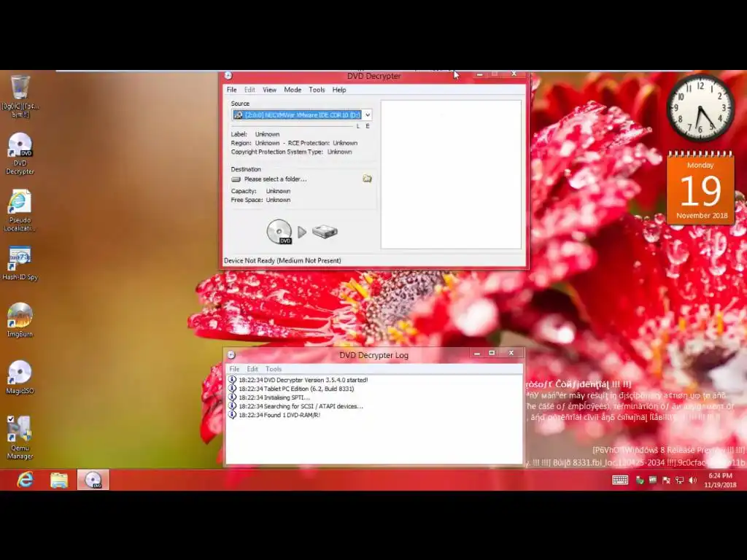Launch the MagicISO desktop shortcut
Image resolution: width=747 pixels, height=560 pixels.
(20, 377)
